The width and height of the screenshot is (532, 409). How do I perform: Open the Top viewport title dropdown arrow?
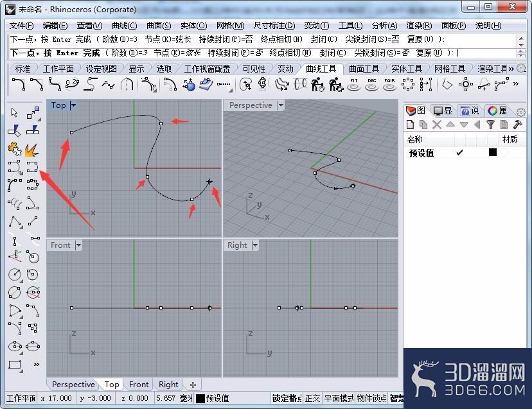(x=73, y=105)
